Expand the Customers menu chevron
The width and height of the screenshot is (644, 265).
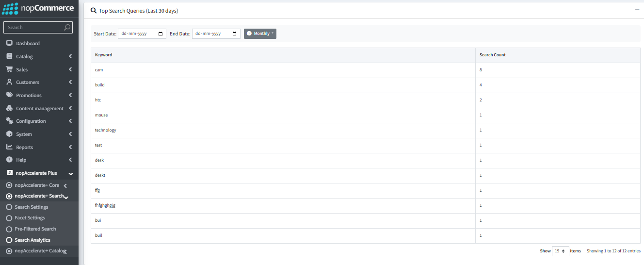pos(70,82)
